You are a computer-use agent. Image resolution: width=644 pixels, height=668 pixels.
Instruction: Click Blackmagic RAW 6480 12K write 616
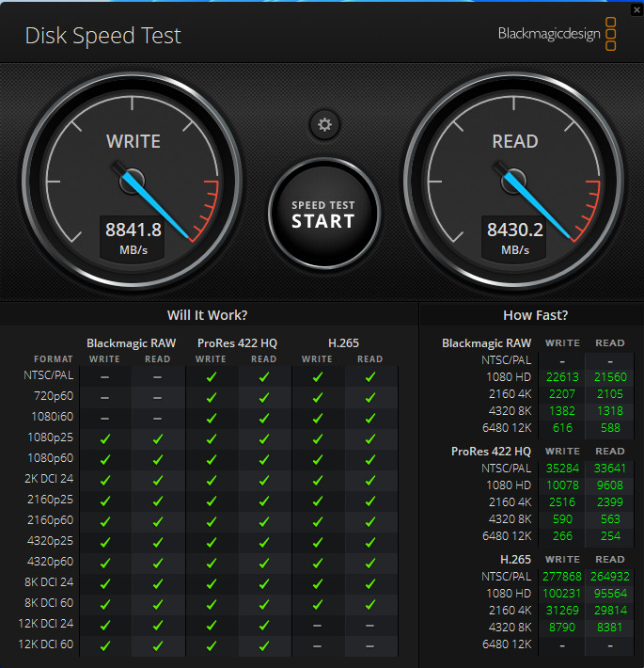pos(562,428)
